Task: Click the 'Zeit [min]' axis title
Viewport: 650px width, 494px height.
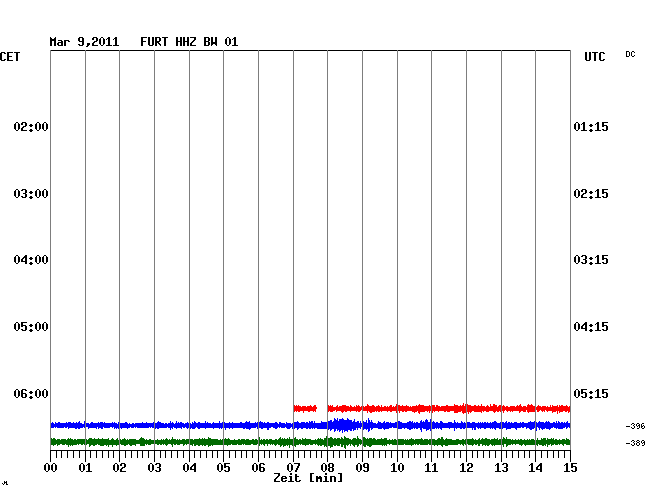Action: [x=308, y=478]
